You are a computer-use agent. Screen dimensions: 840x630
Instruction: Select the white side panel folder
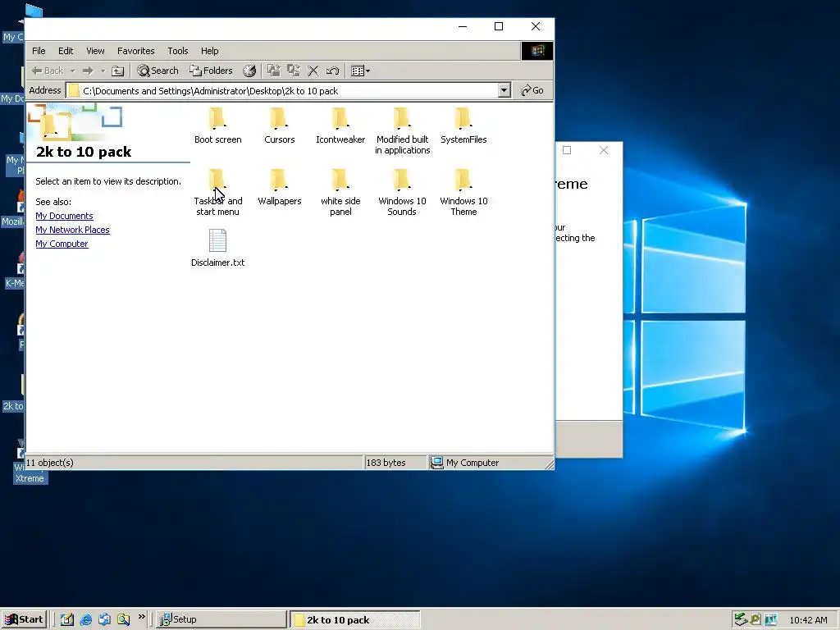click(340, 193)
